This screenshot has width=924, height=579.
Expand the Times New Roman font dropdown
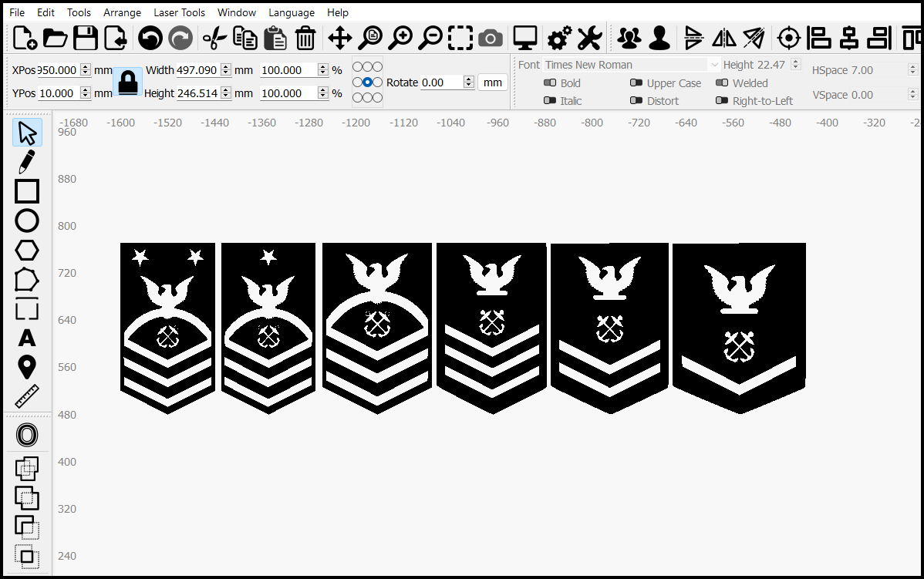pyautogui.click(x=715, y=65)
